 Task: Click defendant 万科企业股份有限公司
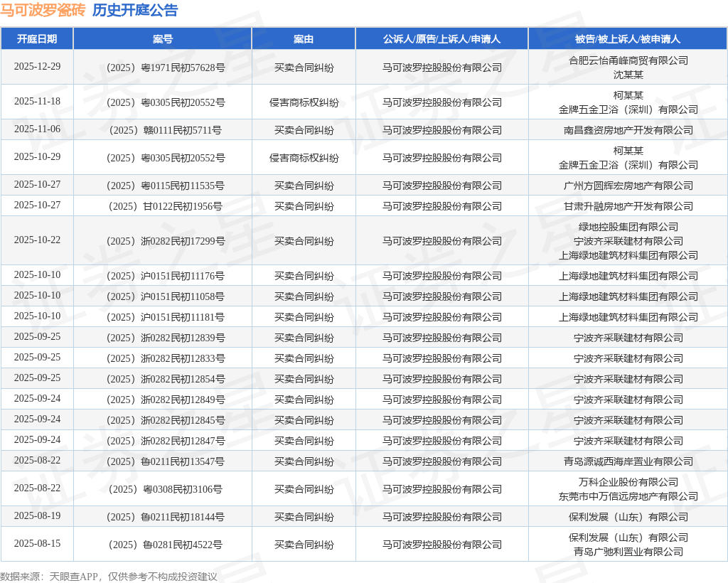[x=628, y=482]
